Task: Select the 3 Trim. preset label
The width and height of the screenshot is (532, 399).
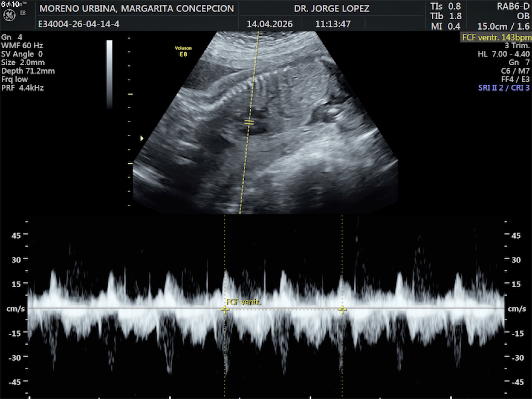Action: tap(517, 46)
